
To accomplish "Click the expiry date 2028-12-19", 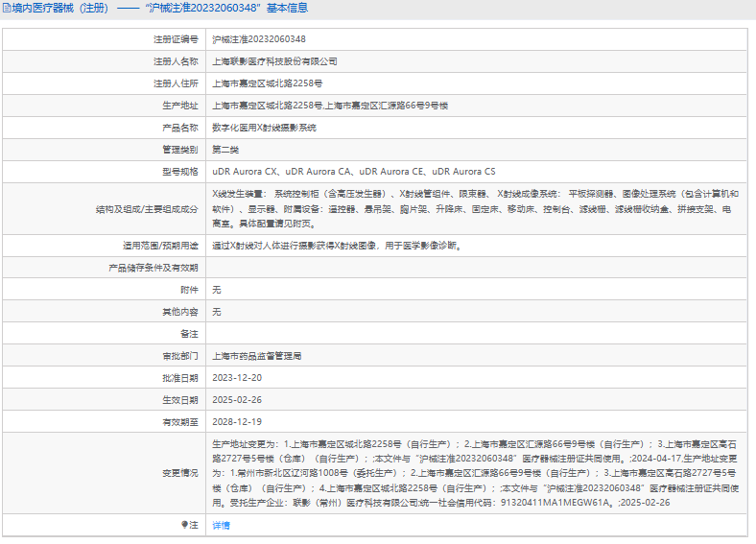I will point(236,422).
